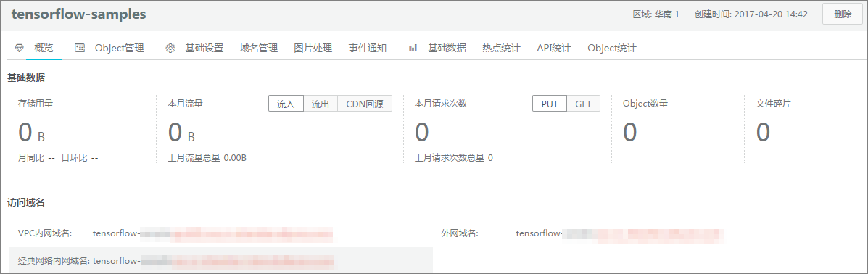Click the Object数量 label
868x274 pixels.
(645, 104)
